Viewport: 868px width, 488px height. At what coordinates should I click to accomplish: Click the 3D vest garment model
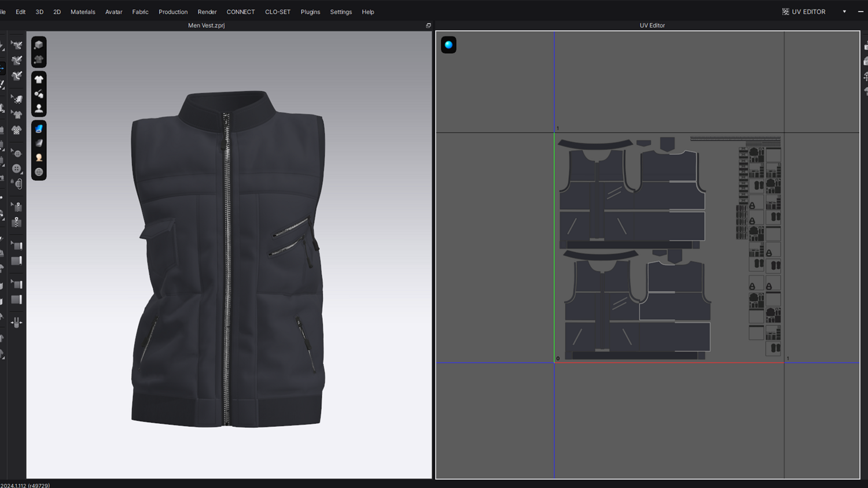tap(228, 258)
